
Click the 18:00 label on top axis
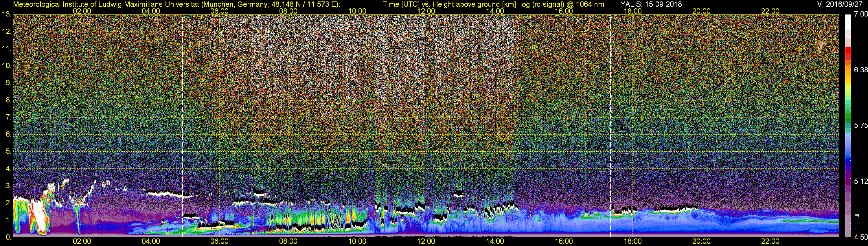(x=632, y=11)
